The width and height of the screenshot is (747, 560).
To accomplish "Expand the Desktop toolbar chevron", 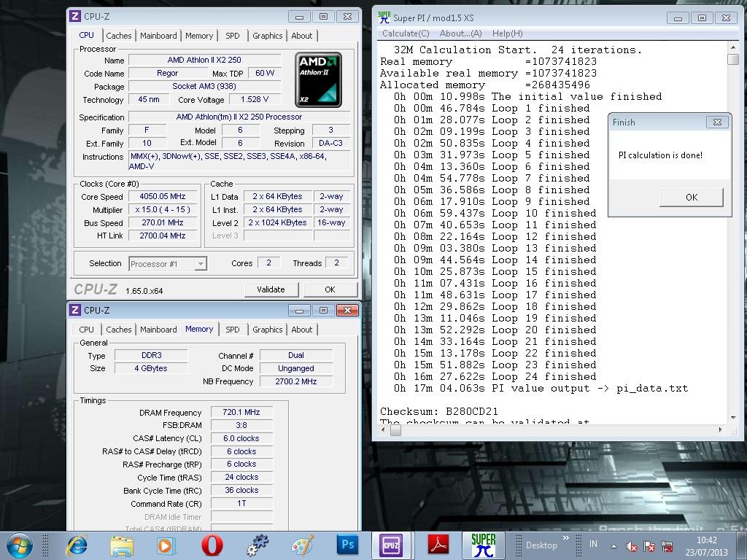I will click(x=566, y=539).
